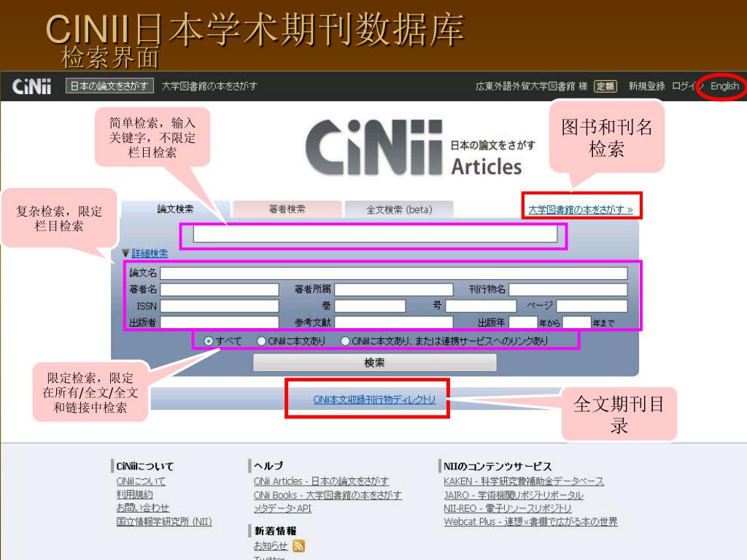
Task: Open CiNii Books - 大学図書館の本をさがす help link
Action: pos(328,495)
